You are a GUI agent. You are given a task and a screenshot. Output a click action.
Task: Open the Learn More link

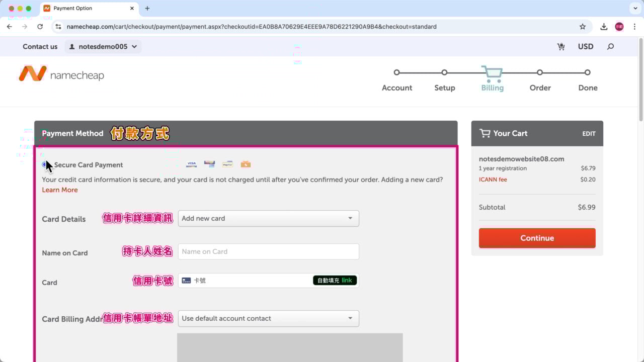point(60,190)
